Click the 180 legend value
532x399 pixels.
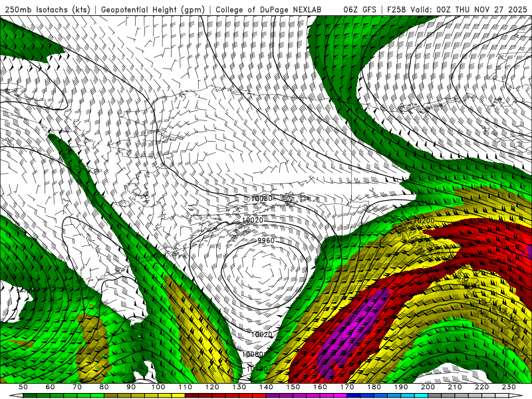(x=374, y=387)
